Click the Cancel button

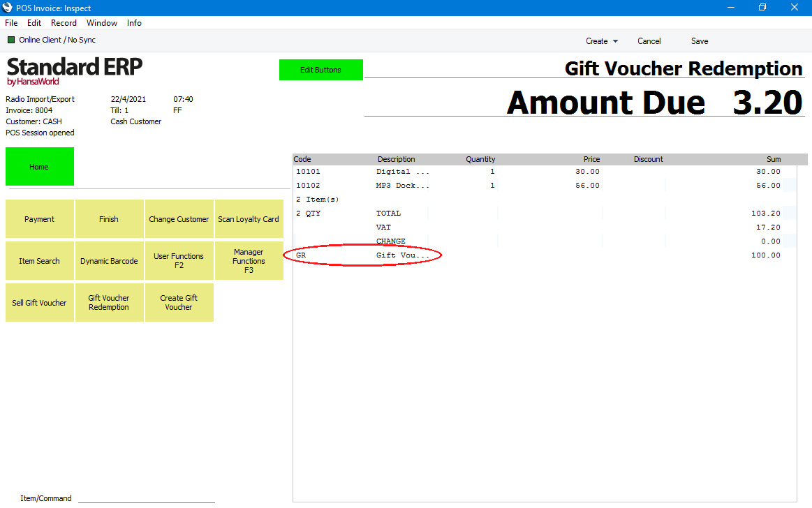click(649, 41)
